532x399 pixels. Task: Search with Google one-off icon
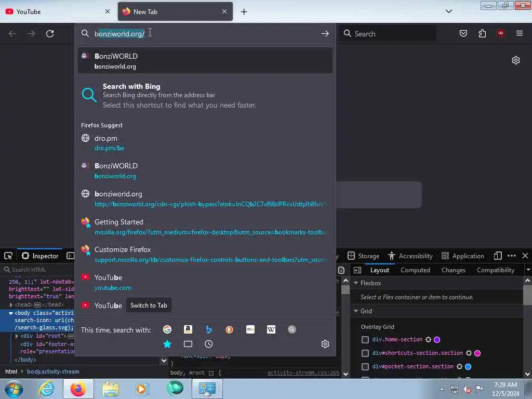167,329
